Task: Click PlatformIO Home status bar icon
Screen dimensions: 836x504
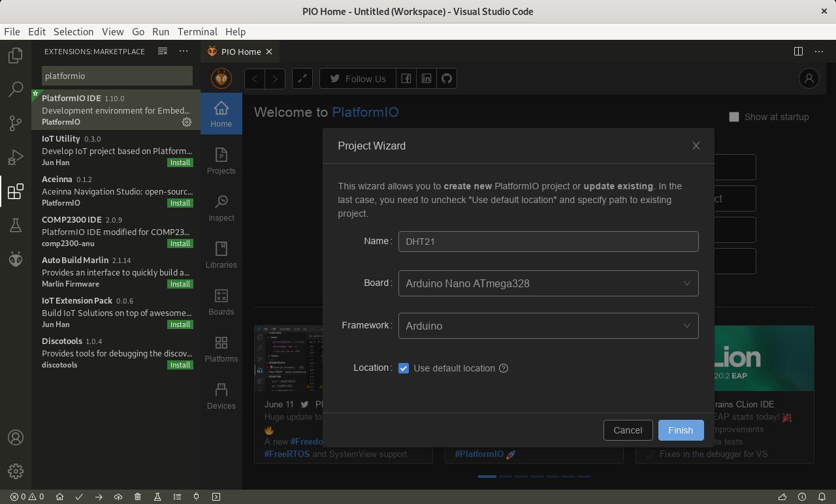Action: coord(59,497)
